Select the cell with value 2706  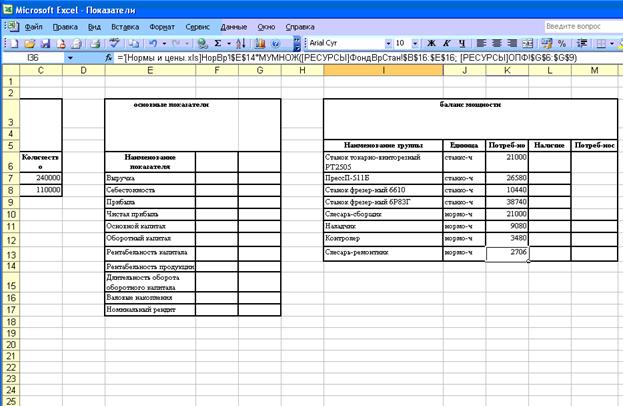[507, 254]
